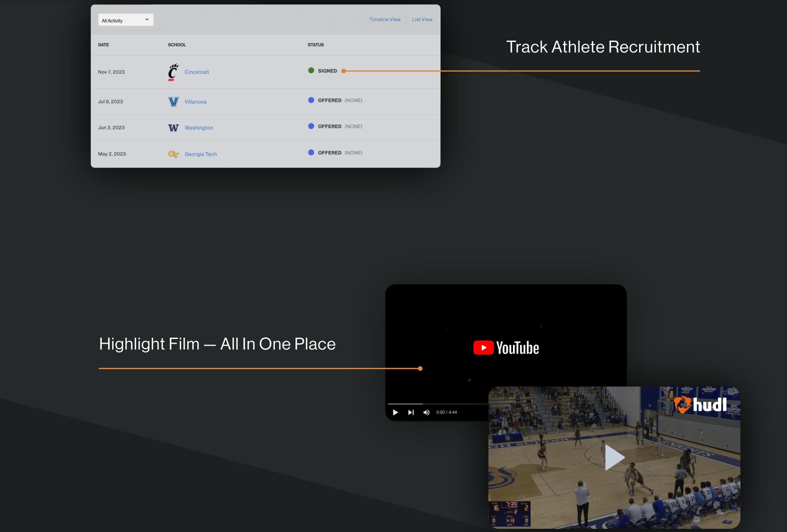Open the Washington school link
The height and width of the screenshot is (532, 787).
coord(199,128)
